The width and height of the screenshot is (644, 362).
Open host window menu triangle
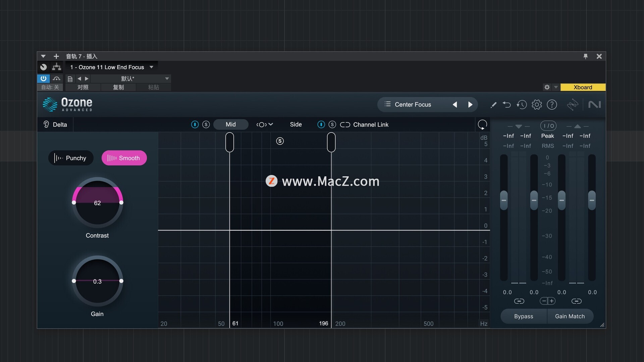pos(43,56)
